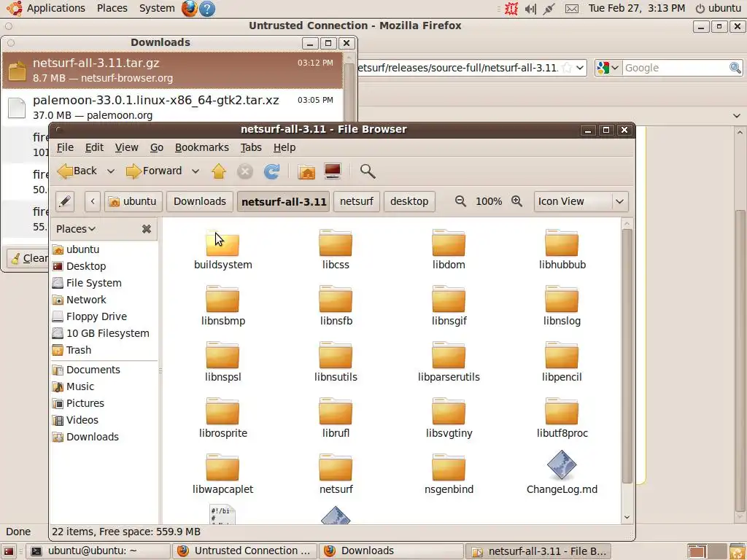This screenshot has height=560, width=747.
Task: Open the Help menu in File Browser
Action: (x=285, y=147)
